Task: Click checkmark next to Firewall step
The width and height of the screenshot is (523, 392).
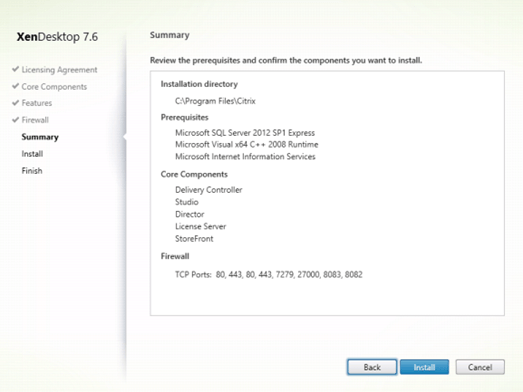Action: click(15, 119)
